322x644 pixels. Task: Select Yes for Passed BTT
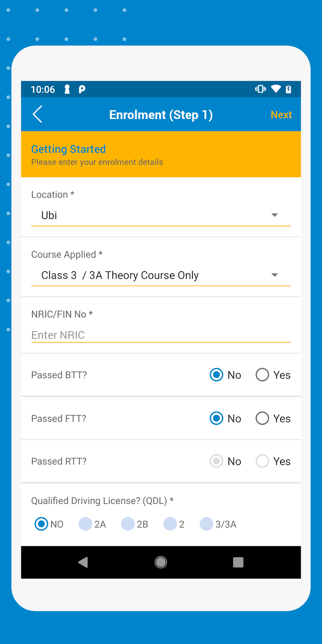pyautogui.click(x=262, y=375)
